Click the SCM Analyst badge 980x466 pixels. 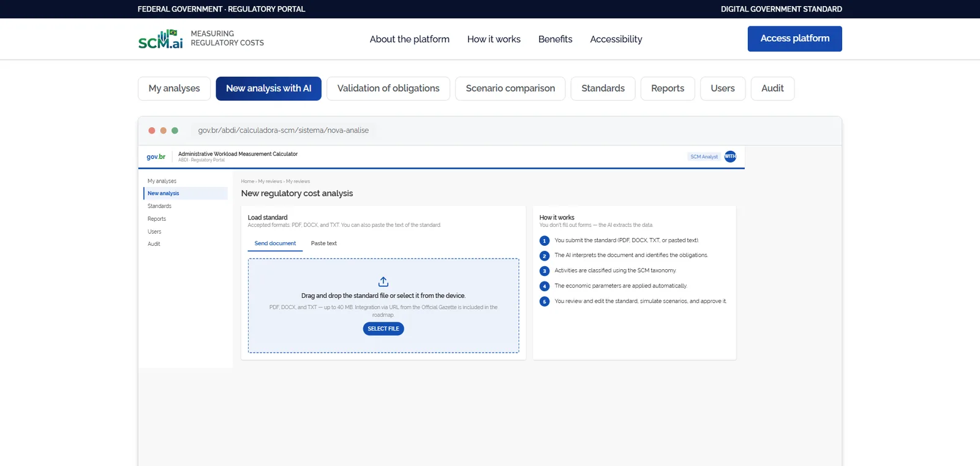tap(704, 156)
